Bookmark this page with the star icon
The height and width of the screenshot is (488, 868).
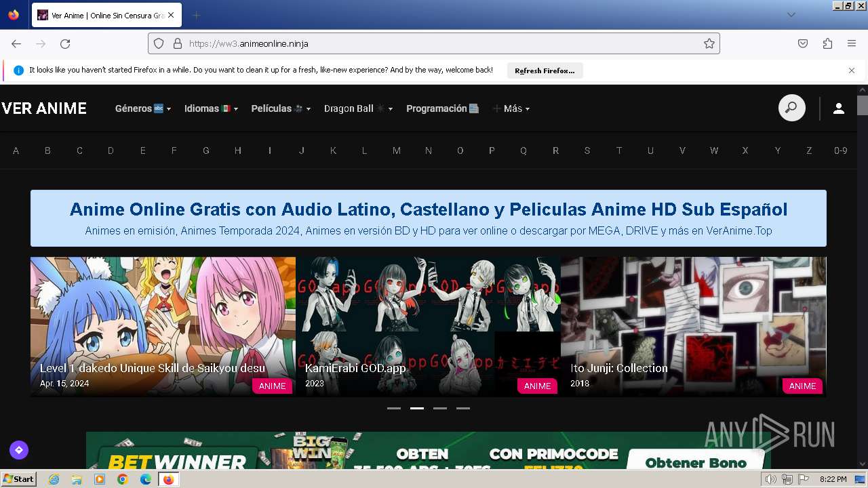[x=709, y=43]
